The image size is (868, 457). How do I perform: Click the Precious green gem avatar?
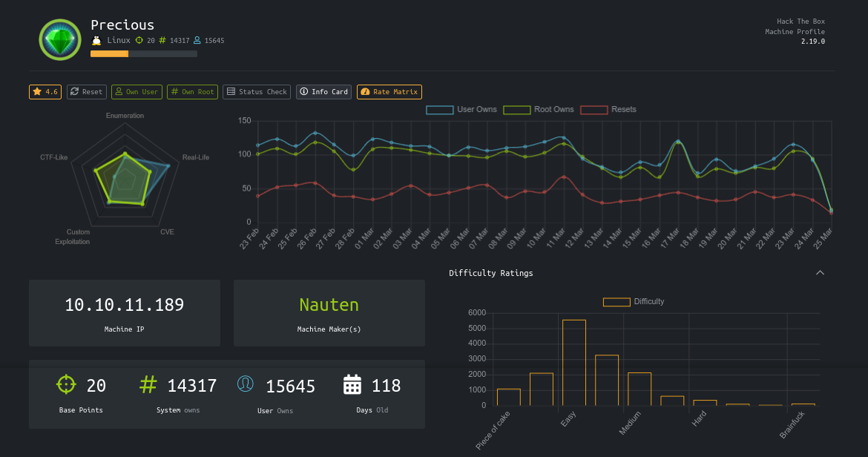[x=60, y=39]
